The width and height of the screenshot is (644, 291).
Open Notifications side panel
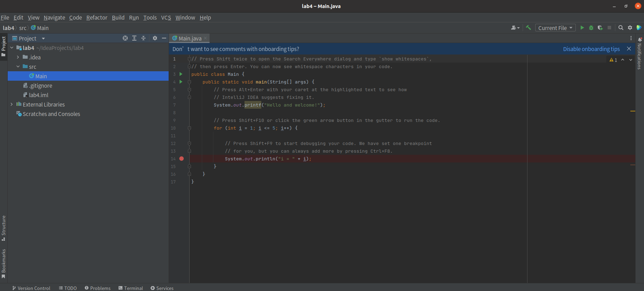639,53
